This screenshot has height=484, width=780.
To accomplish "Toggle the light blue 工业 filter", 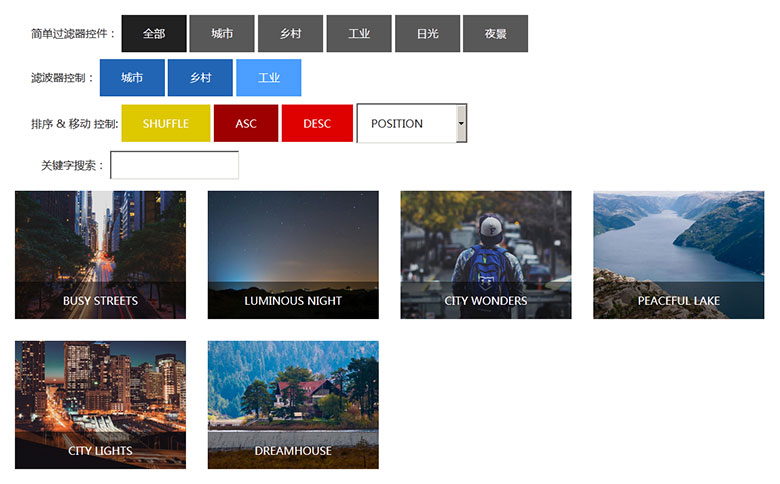I will [269, 78].
